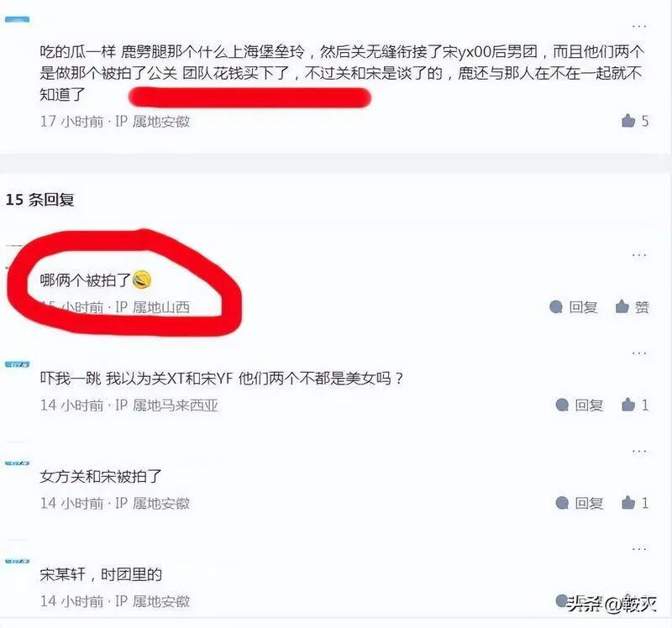Viewport: 672px width, 628px height.
Task: Open more options on 宋某轩 reply
Action: tap(638, 549)
